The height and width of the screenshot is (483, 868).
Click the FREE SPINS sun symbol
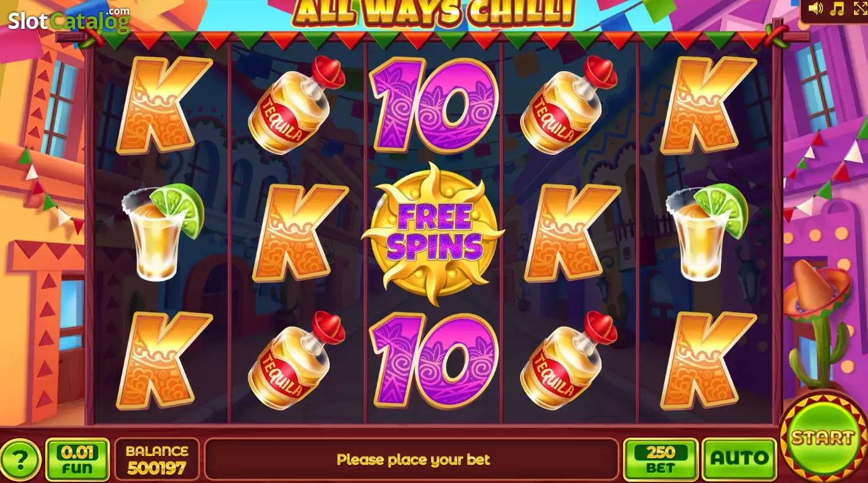[x=434, y=234]
